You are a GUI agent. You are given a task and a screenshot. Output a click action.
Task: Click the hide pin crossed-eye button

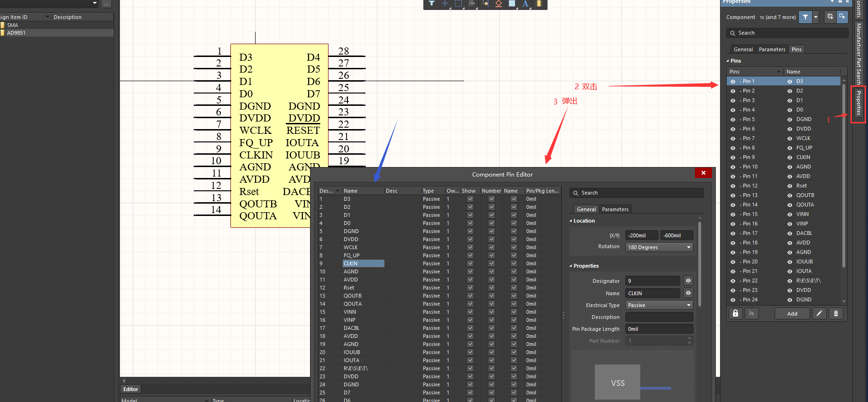pos(751,313)
